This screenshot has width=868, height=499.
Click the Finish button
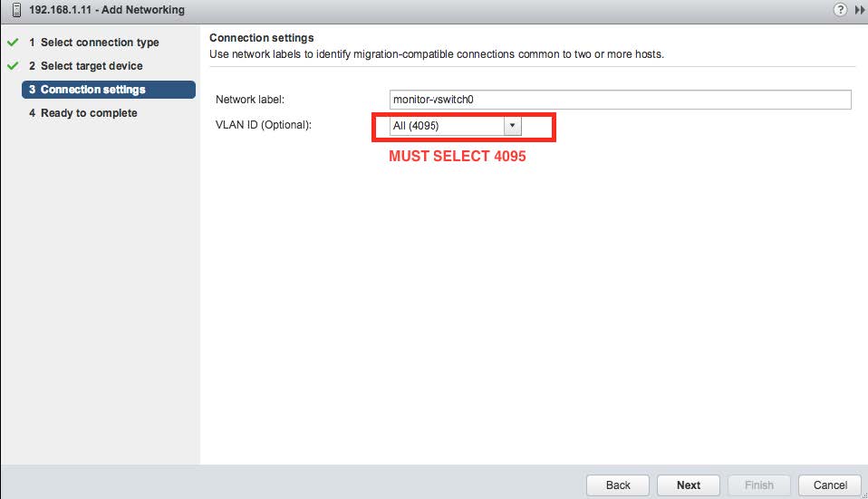[759, 485]
